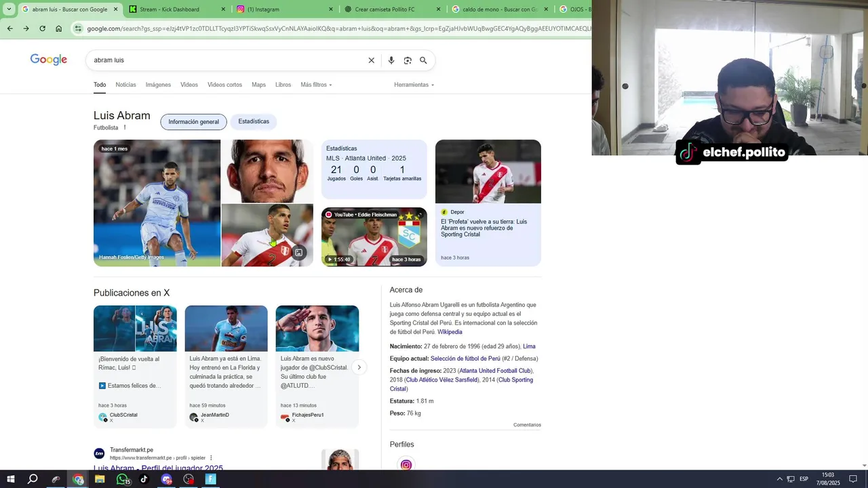Open the Atlanta United photo from hace 1 mes
This screenshot has height=488, width=868.
pos(157,203)
